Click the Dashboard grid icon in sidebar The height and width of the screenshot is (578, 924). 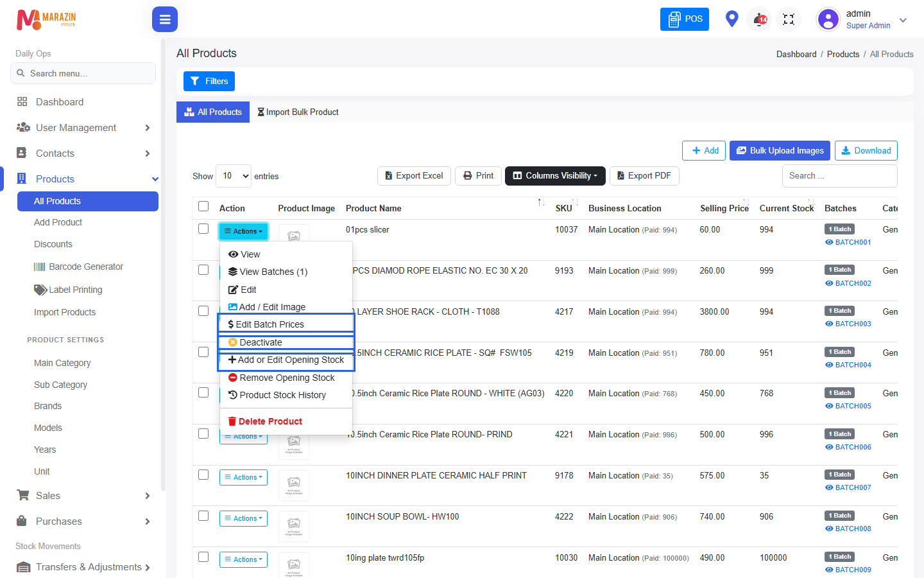(x=22, y=101)
